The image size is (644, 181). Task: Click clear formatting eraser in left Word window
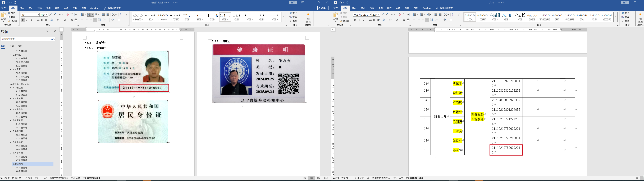point(67,15)
